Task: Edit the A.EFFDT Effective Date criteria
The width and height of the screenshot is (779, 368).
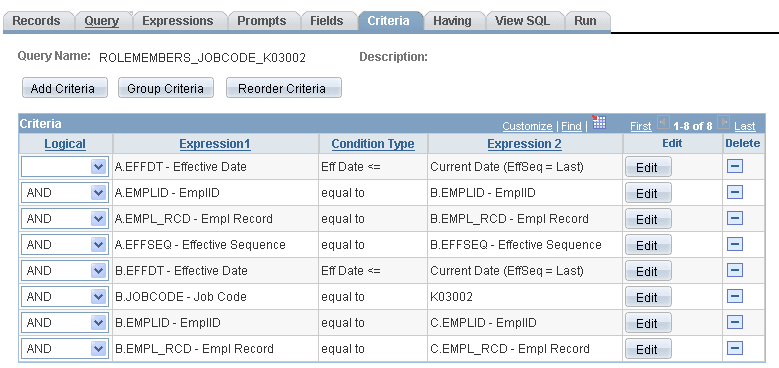Action: click(648, 167)
